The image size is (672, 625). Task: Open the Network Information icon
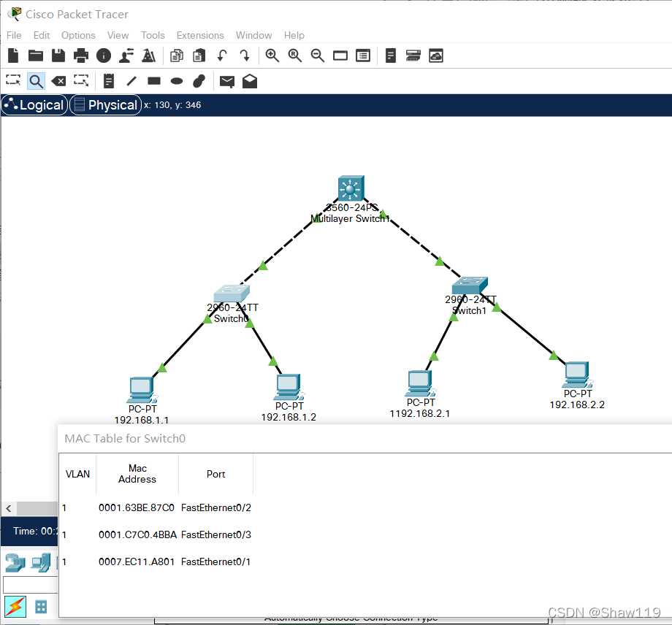(104, 55)
